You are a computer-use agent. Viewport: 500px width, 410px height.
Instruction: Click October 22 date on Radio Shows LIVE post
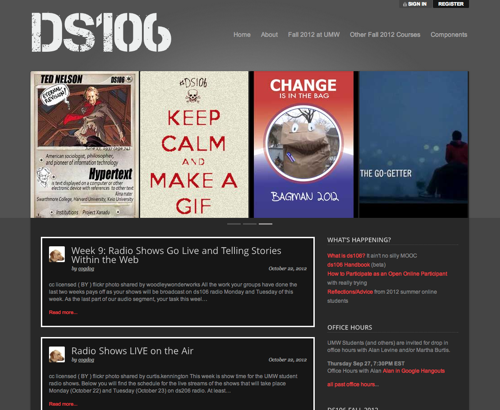tap(288, 360)
